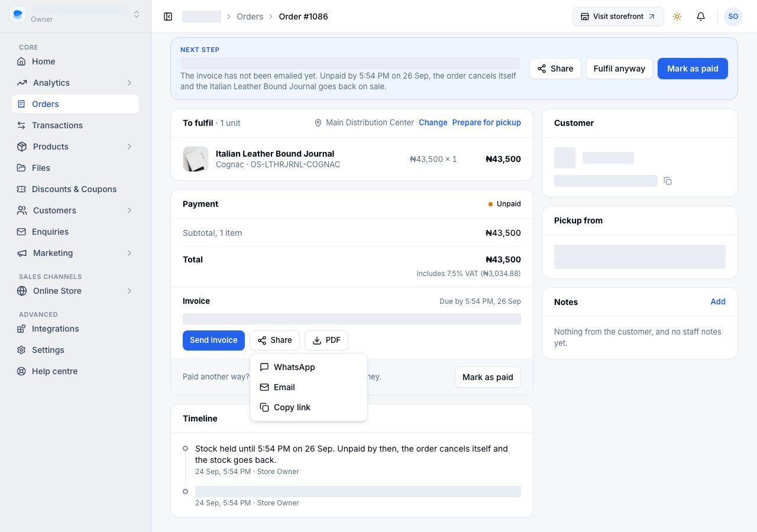Go to Orders breadcrumb

pyautogui.click(x=250, y=17)
